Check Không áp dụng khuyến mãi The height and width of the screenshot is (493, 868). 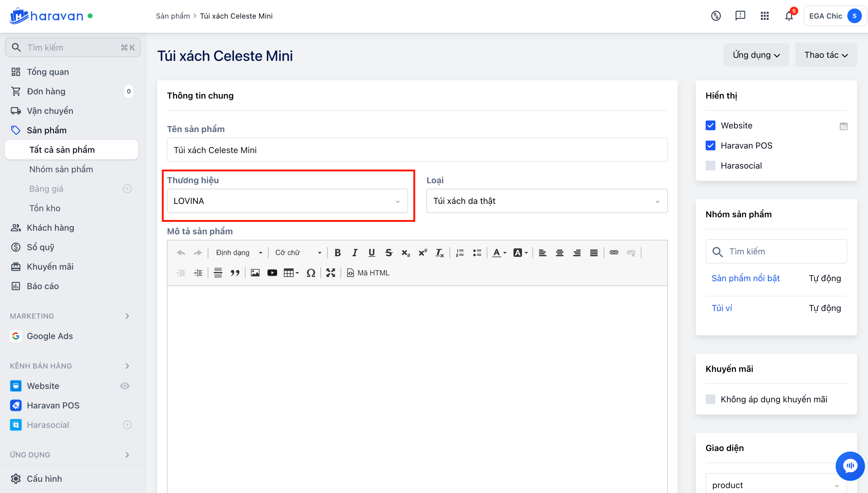pos(711,399)
